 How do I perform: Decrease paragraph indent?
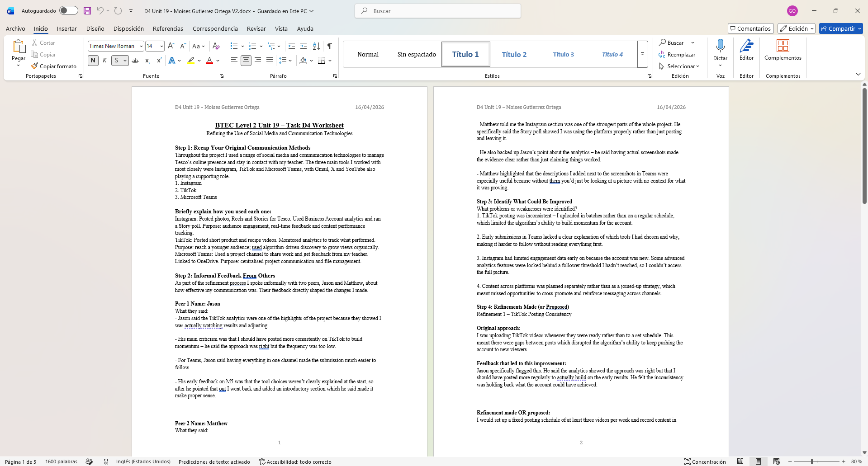coord(292,46)
